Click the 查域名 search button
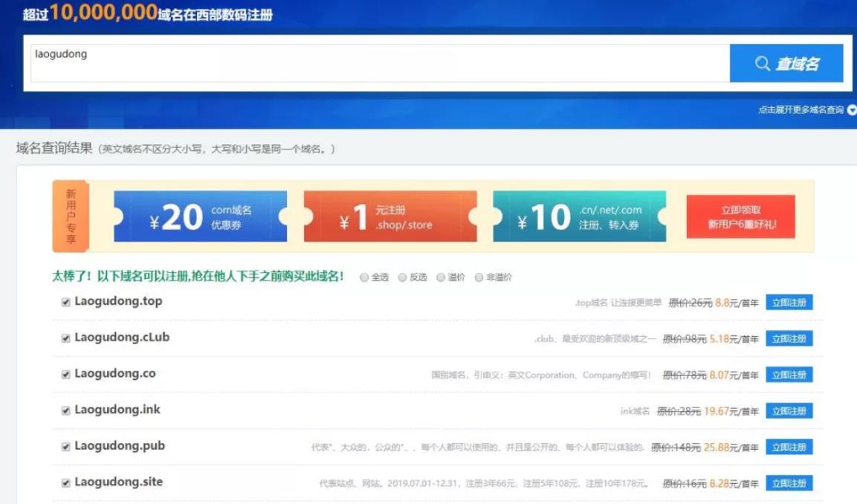857x504 pixels. click(x=786, y=63)
